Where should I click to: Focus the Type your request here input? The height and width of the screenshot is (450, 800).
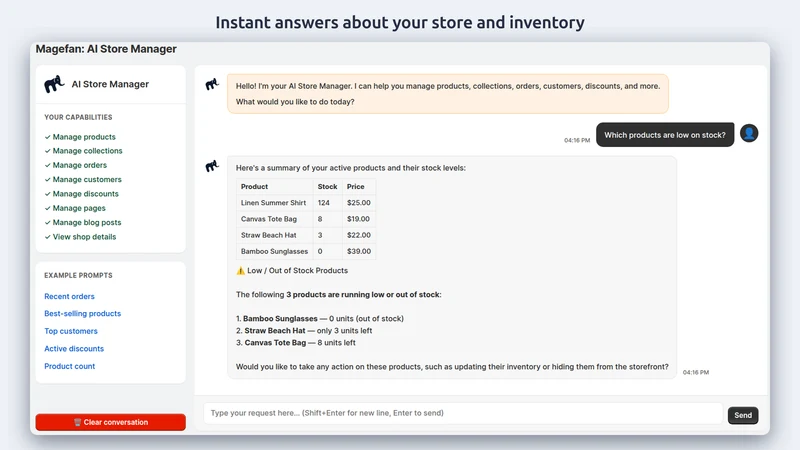463,413
